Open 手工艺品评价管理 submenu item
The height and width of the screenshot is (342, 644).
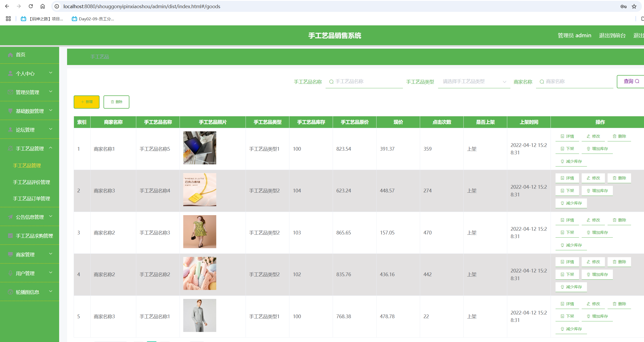click(x=31, y=182)
